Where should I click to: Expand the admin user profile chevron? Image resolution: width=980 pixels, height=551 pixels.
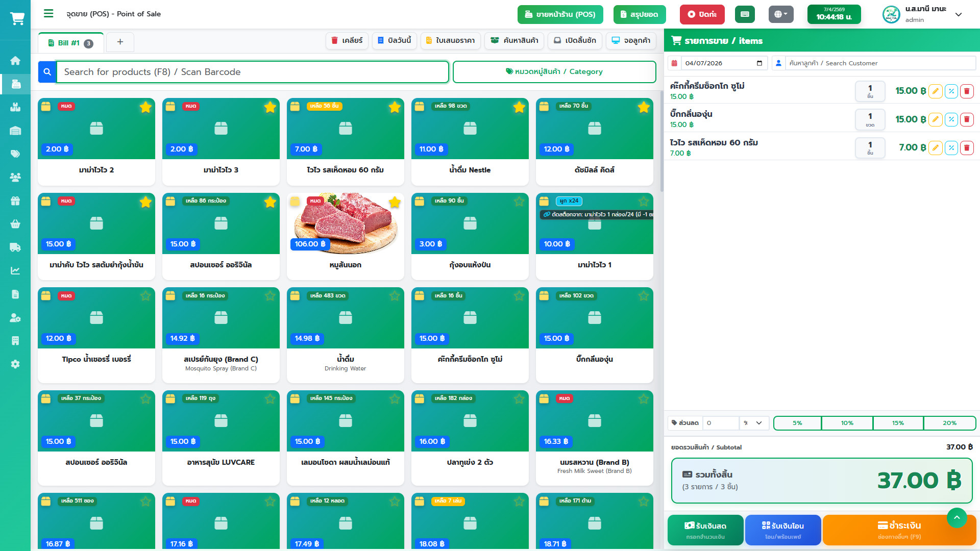click(x=959, y=14)
